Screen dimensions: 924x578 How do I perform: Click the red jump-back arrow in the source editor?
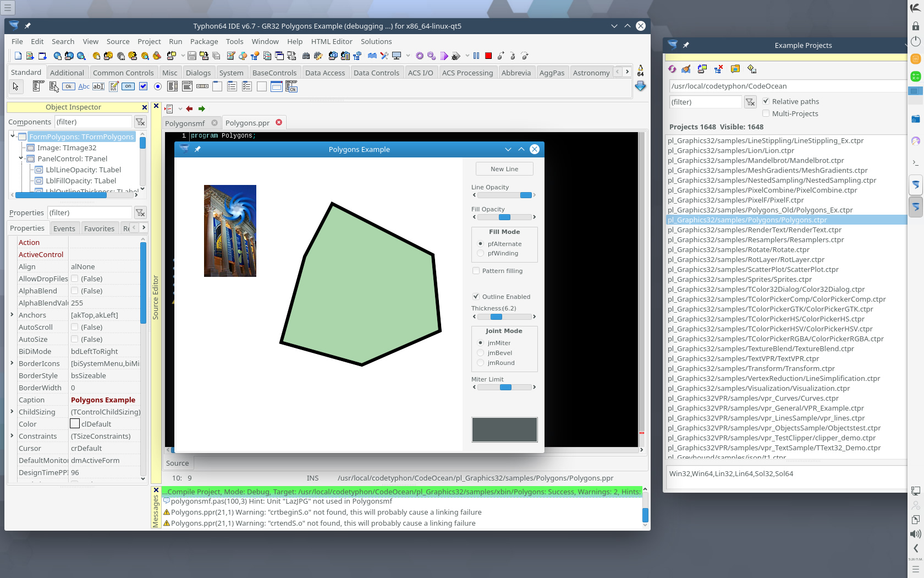pos(189,108)
